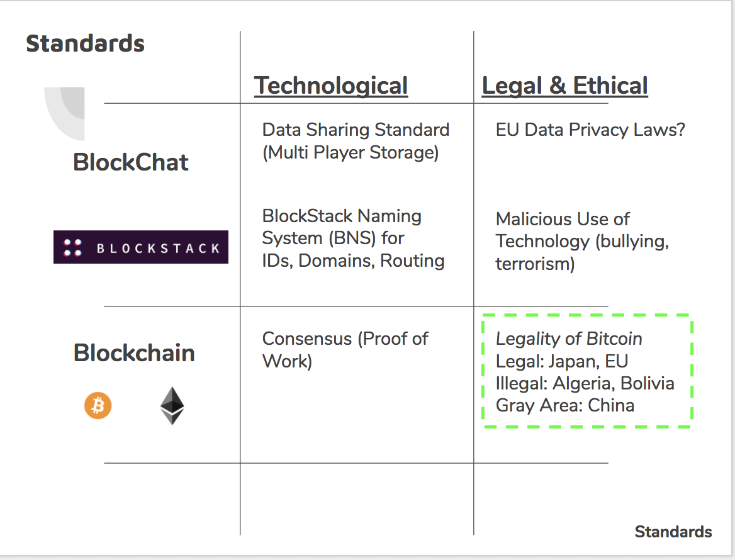Screen dimensions: 735x560
Task: Click the Standards footer label bottom right
Action: [673, 532]
